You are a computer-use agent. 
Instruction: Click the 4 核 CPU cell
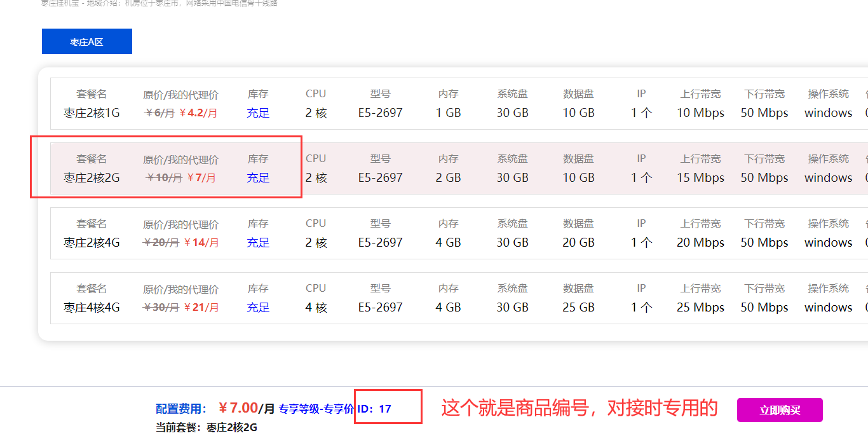coord(316,308)
